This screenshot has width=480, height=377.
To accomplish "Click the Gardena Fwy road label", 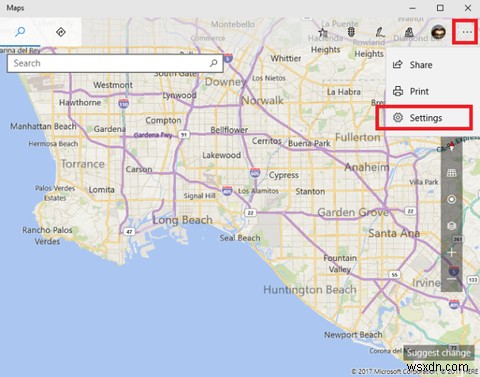I will (x=153, y=135).
